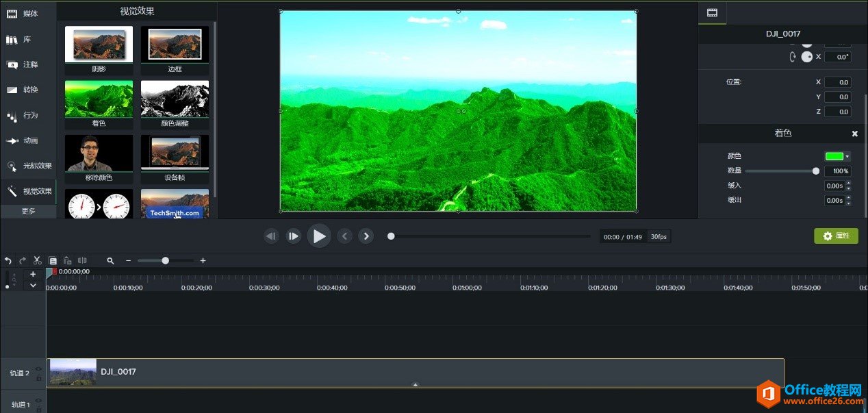Expand track options chevron below add-track button
This screenshot has width=868, height=413.
click(x=33, y=285)
